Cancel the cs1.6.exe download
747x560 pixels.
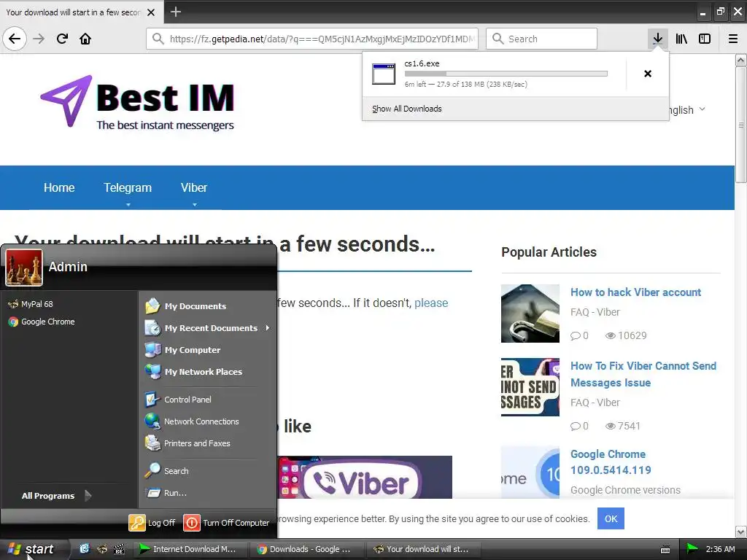[648, 74]
